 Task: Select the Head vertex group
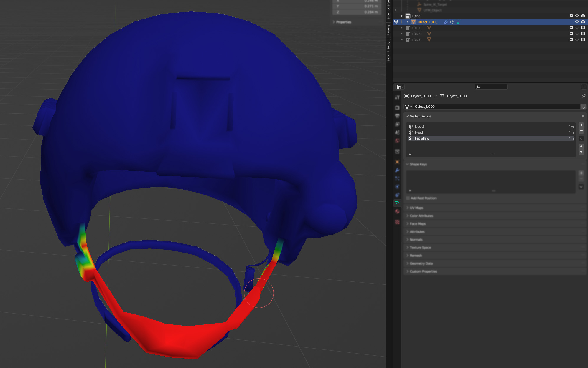tap(419, 132)
